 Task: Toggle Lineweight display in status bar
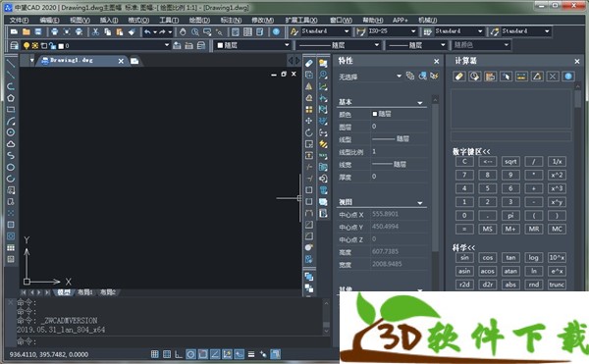tap(251, 354)
